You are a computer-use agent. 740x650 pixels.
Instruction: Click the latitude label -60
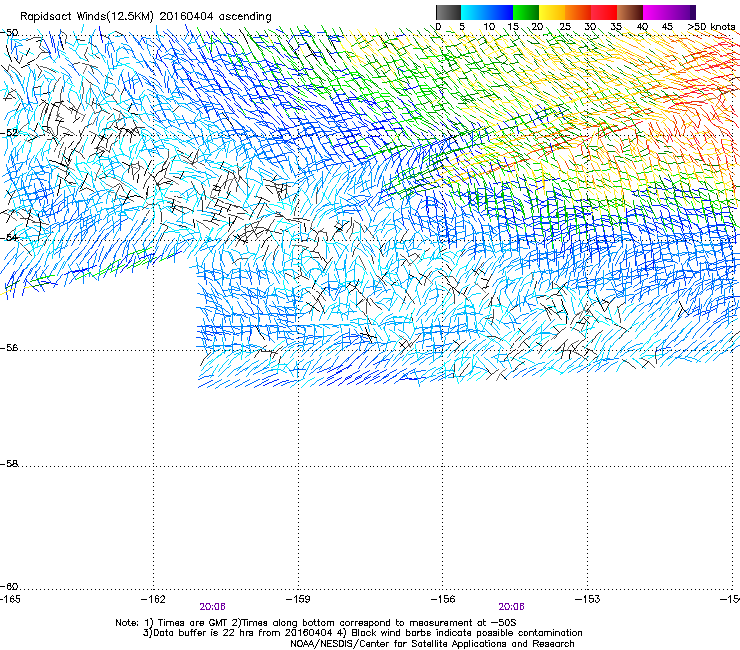click(x=9, y=586)
